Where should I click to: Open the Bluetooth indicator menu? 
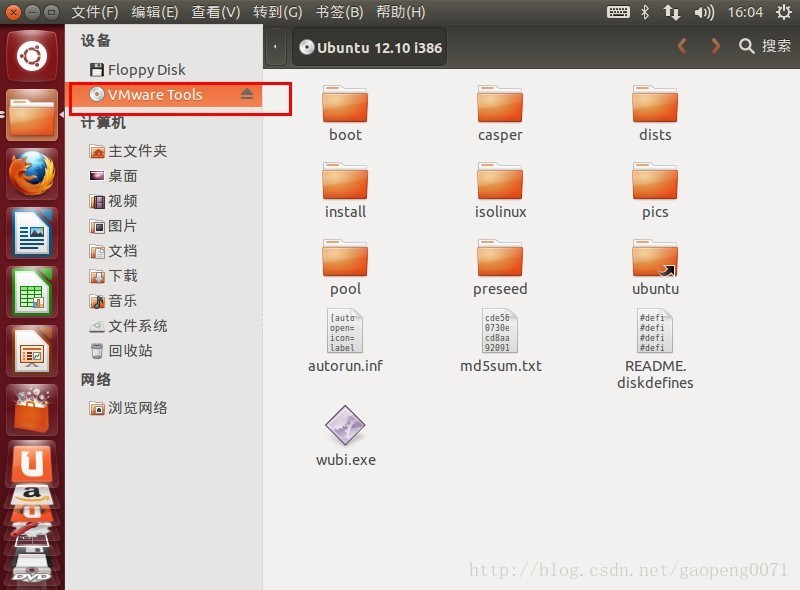(x=645, y=12)
